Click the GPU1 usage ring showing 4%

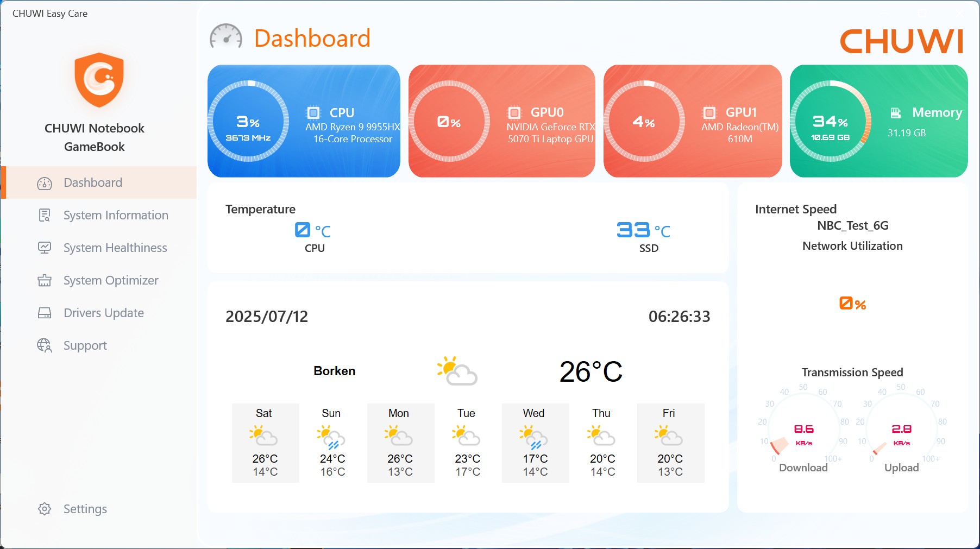click(644, 121)
